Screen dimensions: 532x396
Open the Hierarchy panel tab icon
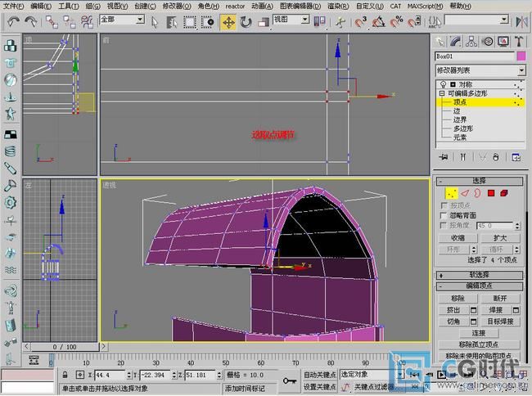[471, 42]
